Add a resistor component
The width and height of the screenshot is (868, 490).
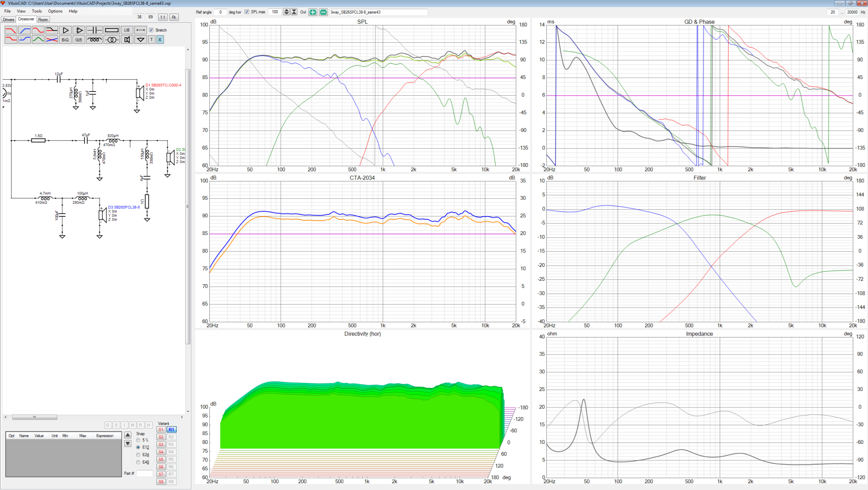point(111,30)
